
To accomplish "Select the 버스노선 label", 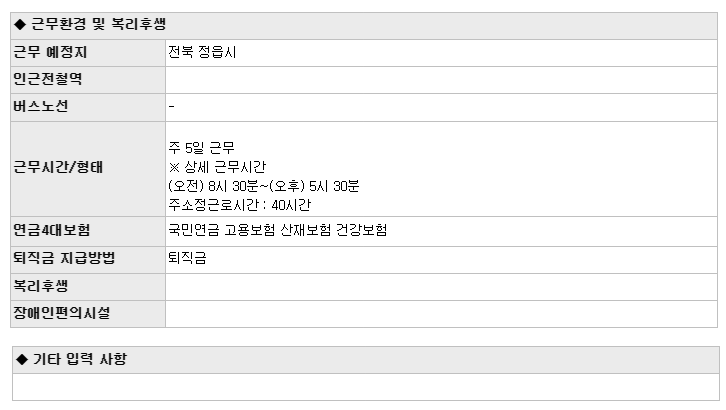I will point(41,106).
